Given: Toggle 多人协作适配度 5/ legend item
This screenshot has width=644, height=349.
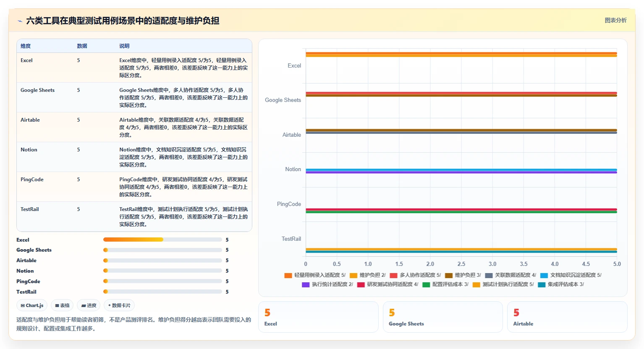Looking at the screenshot, I should click(x=415, y=275).
